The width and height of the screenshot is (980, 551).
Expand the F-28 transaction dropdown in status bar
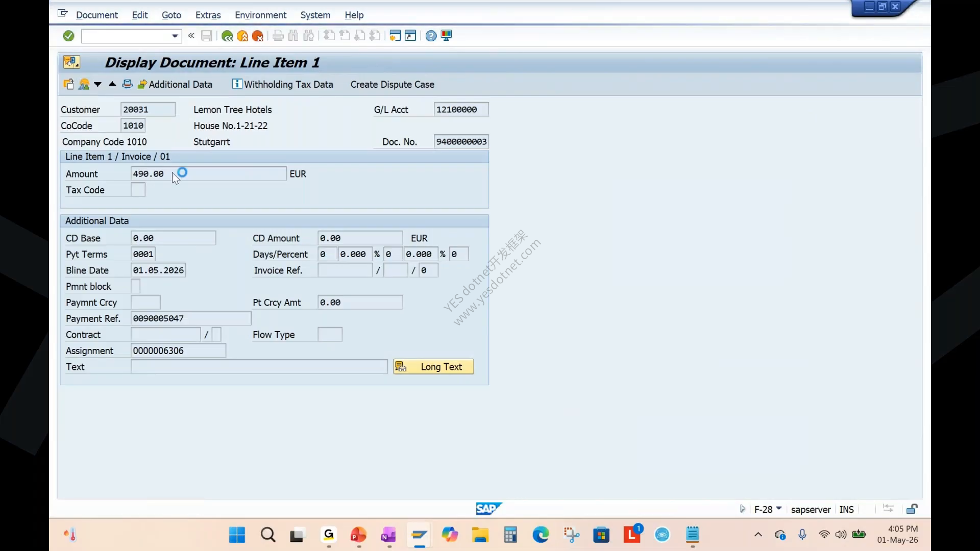pos(779,509)
